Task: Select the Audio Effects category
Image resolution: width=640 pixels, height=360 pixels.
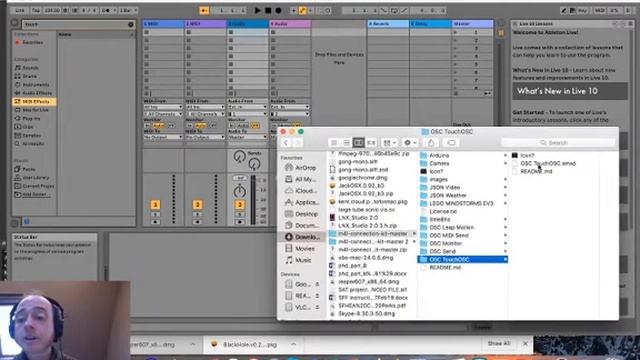Action: 37,93
